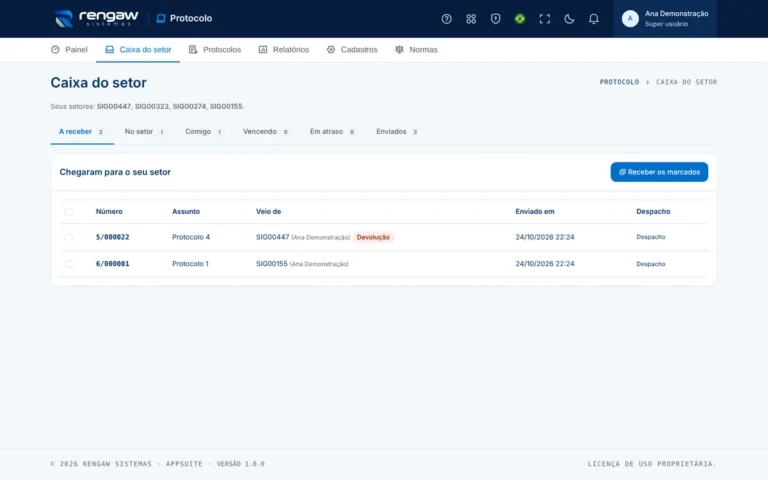Image resolution: width=768 pixels, height=480 pixels.
Task: Click the Enviado em column header
Action: [x=535, y=212]
